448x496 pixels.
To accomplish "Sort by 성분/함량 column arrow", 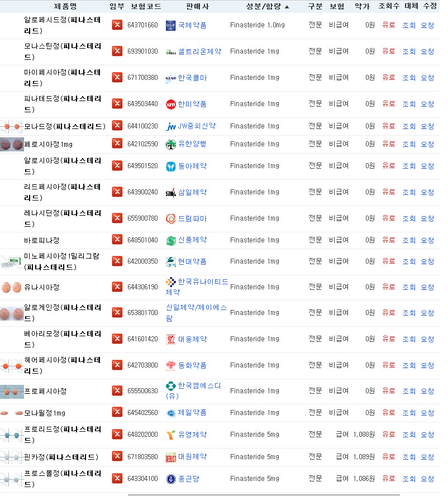I will pyautogui.click(x=287, y=7).
